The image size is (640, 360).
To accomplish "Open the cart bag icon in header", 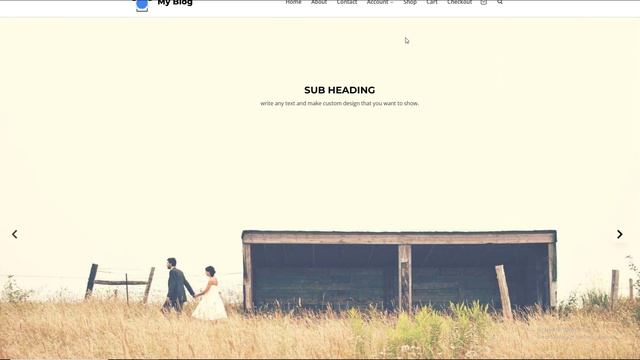I will pos(484,2).
